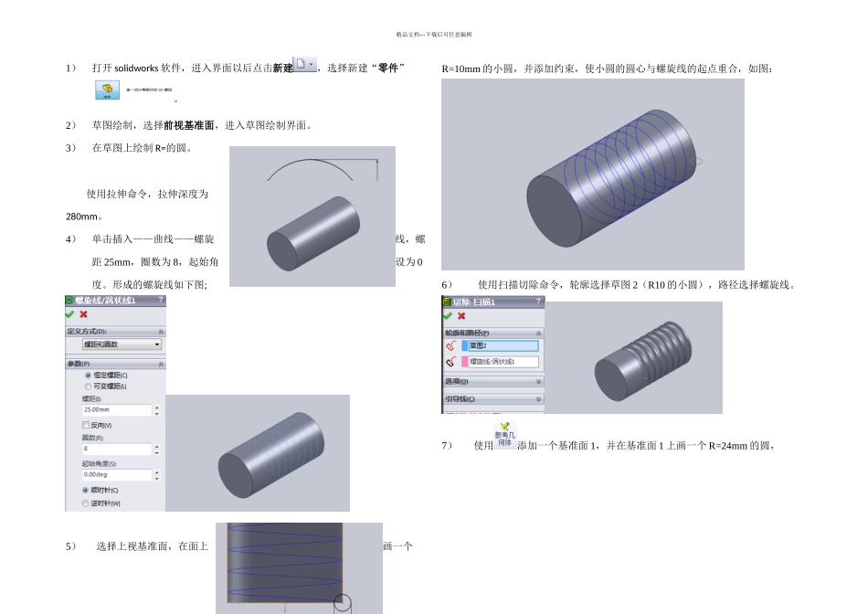Click the 280mm extrude depth text
Screen dimensions: 868x614
(81, 217)
